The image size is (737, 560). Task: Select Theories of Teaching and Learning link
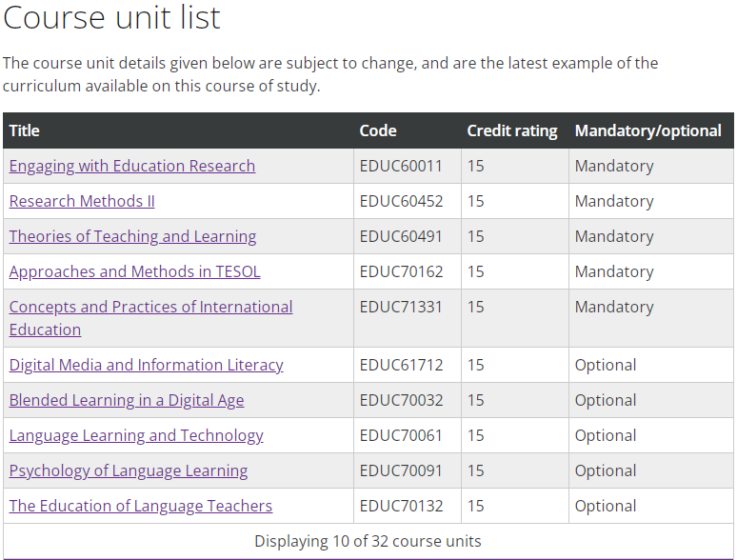pyautogui.click(x=132, y=236)
